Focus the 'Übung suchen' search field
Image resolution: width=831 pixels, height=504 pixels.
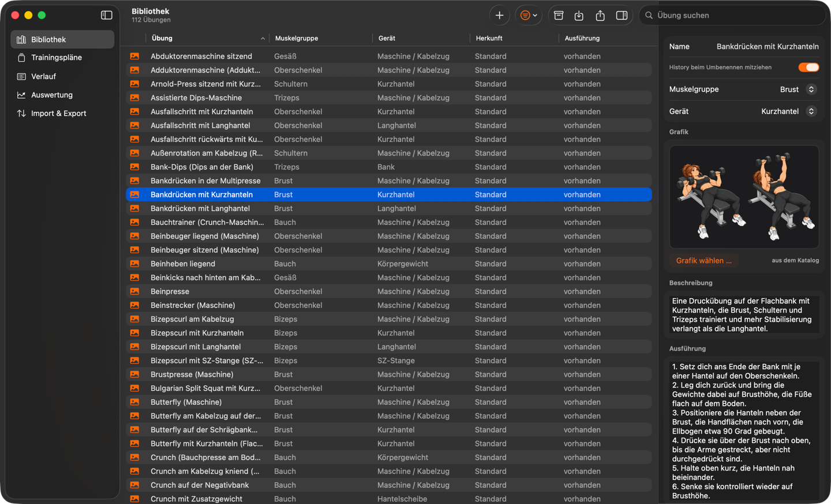point(733,16)
